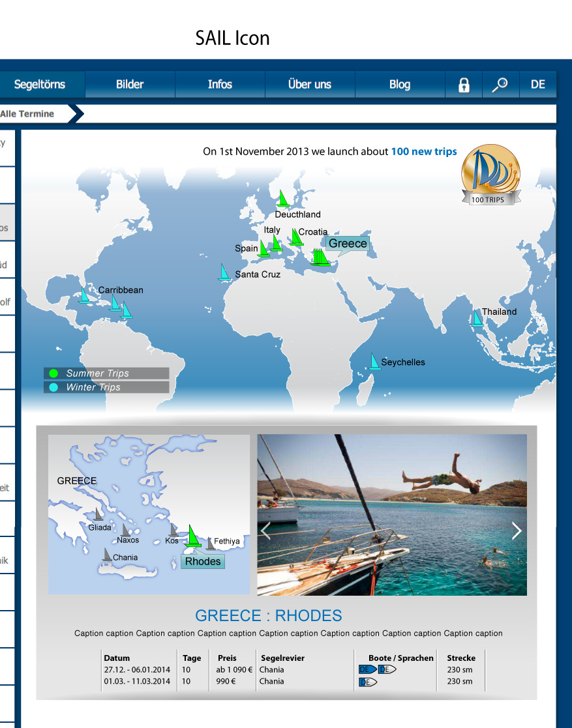This screenshot has width=572, height=728.
Task: Click the Gliada grey sailboat marker
Action: click(x=98, y=514)
